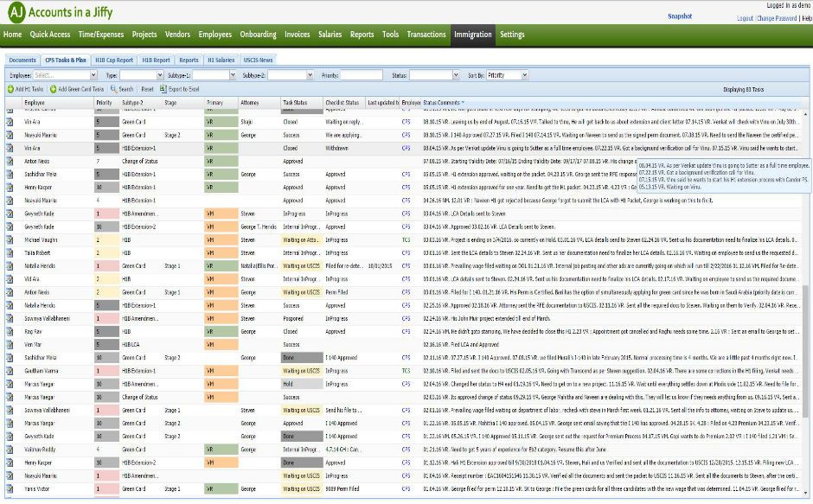Image resolution: width=813 pixels, height=504 pixels.
Task: Click the Add Green Card Tasks plus icon
Action: 54,89
